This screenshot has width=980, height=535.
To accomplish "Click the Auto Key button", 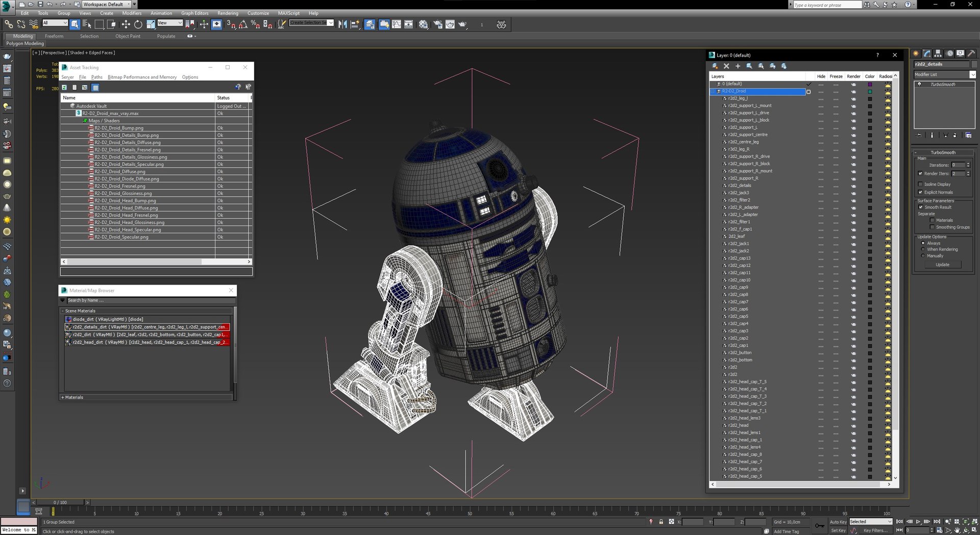I will tap(838, 522).
